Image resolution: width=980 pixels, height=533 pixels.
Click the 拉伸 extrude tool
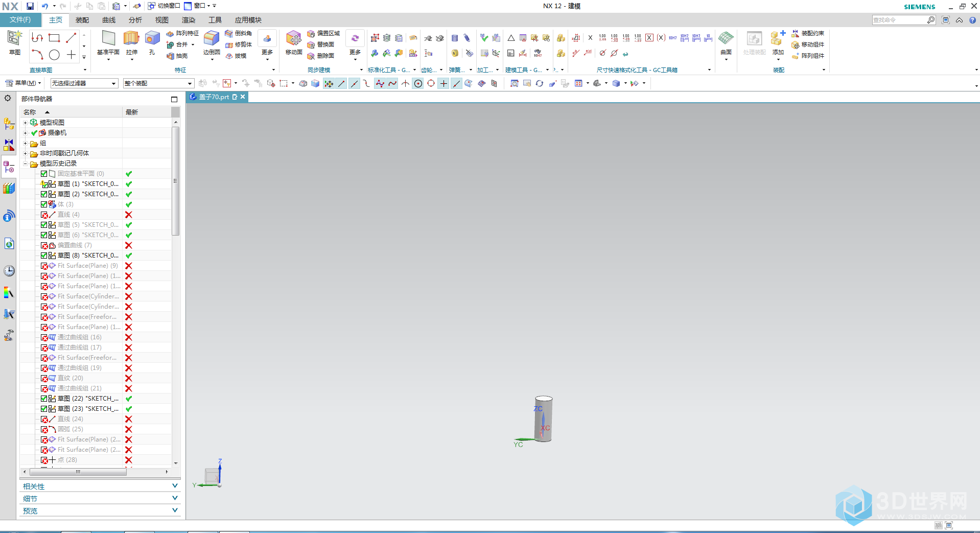[x=132, y=42]
